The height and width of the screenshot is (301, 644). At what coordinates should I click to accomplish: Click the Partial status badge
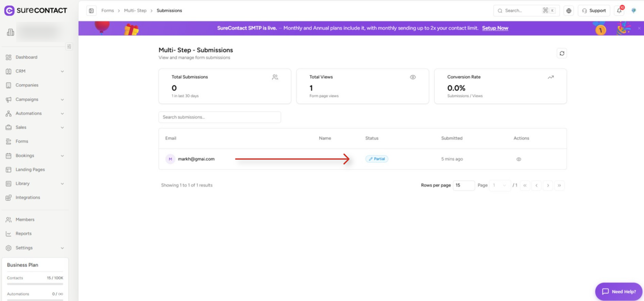(377, 159)
